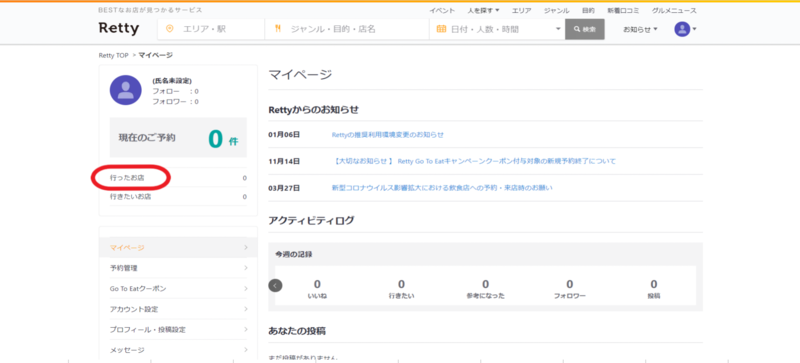Click the Retty logo
The width and height of the screenshot is (800, 363).
point(119,29)
